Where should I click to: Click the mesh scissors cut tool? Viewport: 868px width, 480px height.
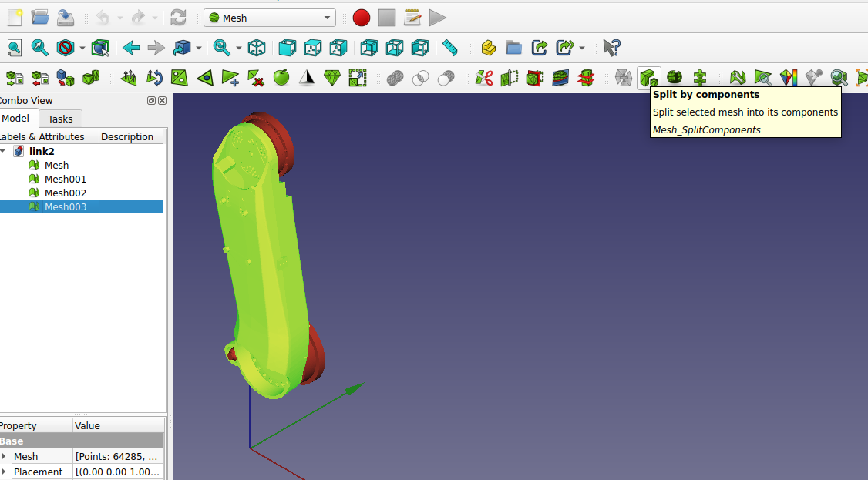click(x=484, y=78)
